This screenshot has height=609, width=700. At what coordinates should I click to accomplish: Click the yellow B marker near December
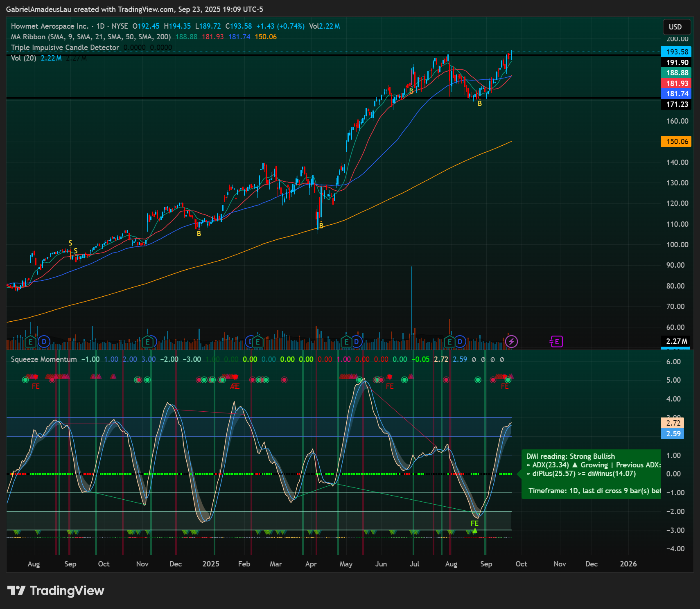click(199, 234)
